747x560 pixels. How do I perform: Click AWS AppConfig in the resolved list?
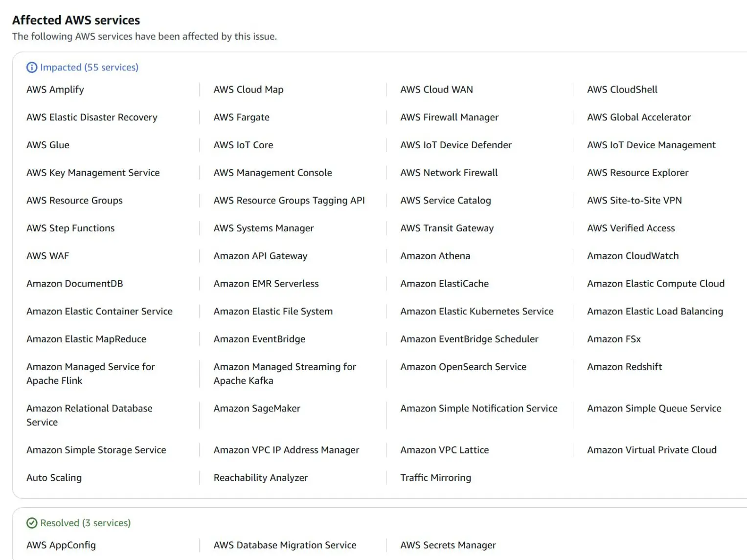click(61, 545)
